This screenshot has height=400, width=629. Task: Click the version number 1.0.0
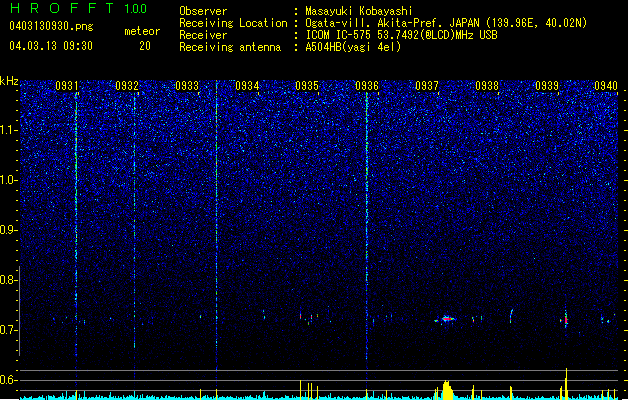click(135, 9)
